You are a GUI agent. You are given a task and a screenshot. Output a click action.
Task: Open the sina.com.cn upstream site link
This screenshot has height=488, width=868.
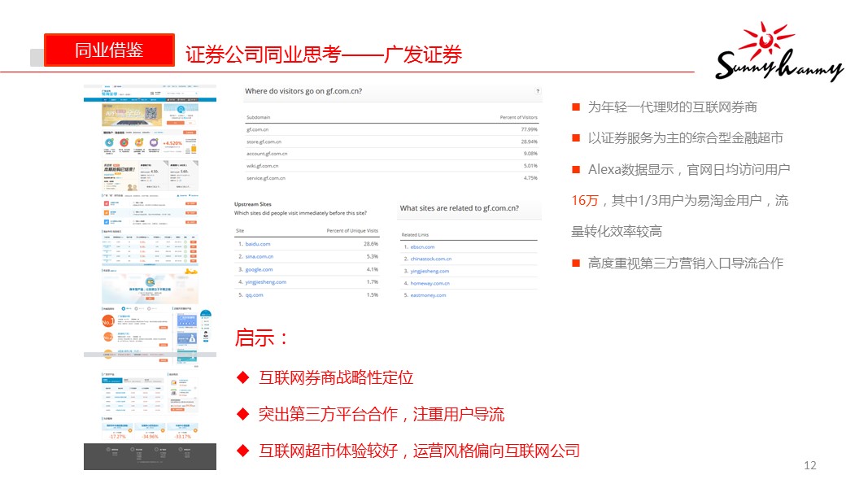(259, 257)
